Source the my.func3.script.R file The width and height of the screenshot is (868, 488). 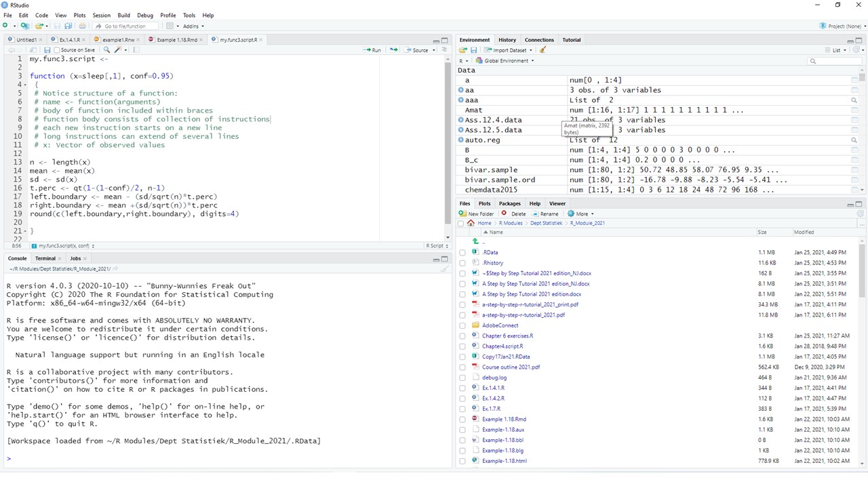[x=419, y=49]
